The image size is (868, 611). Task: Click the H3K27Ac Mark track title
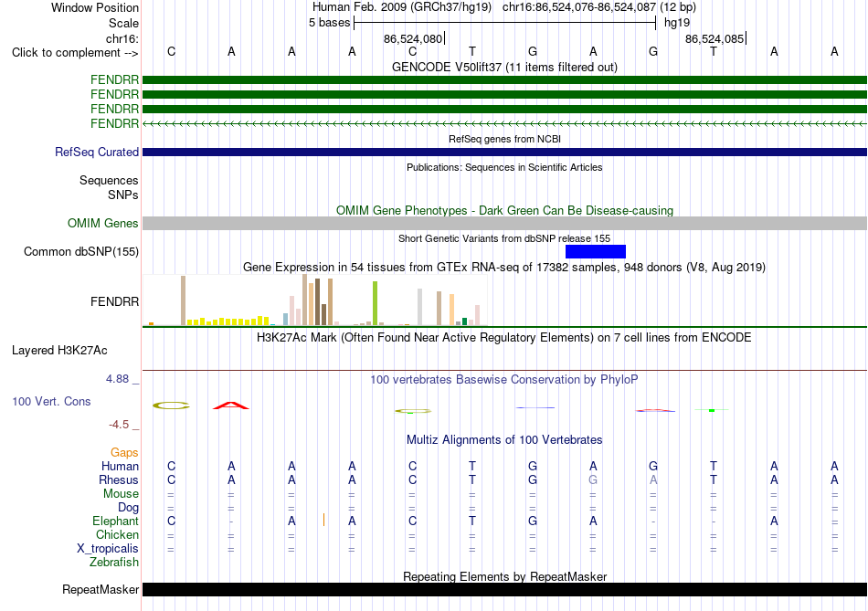coord(504,338)
